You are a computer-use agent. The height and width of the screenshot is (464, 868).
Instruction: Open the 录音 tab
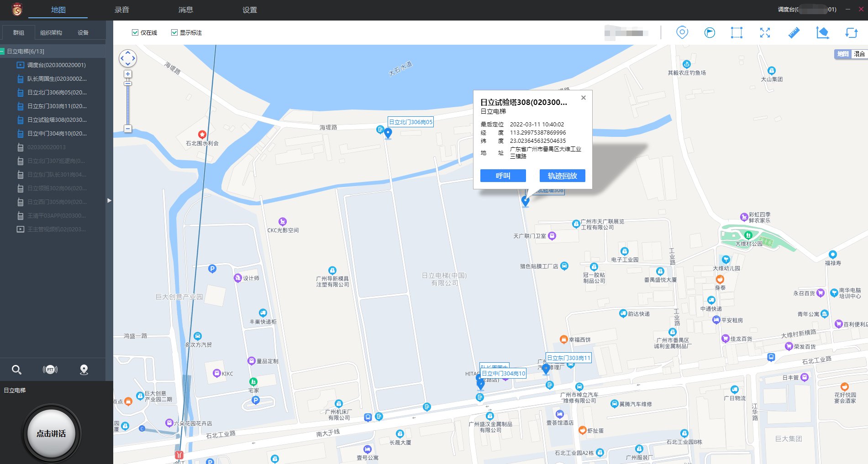click(122, 10)
